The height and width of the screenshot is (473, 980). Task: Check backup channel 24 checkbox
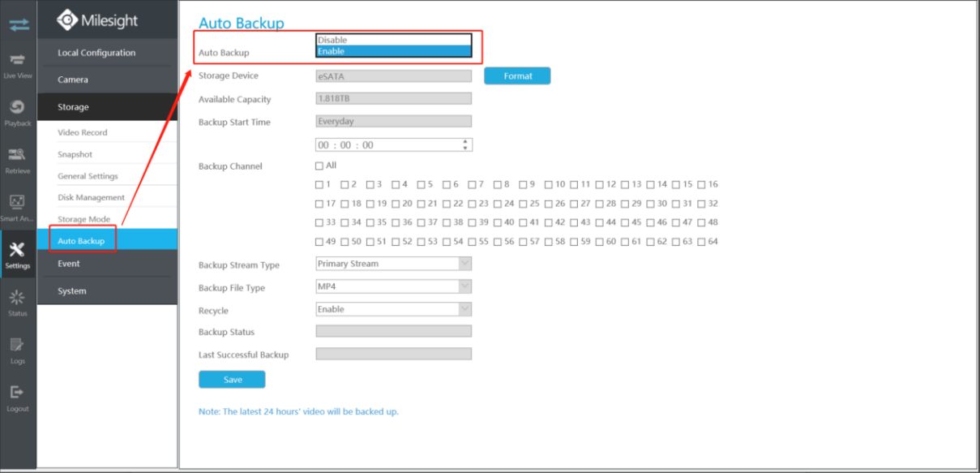498,204
